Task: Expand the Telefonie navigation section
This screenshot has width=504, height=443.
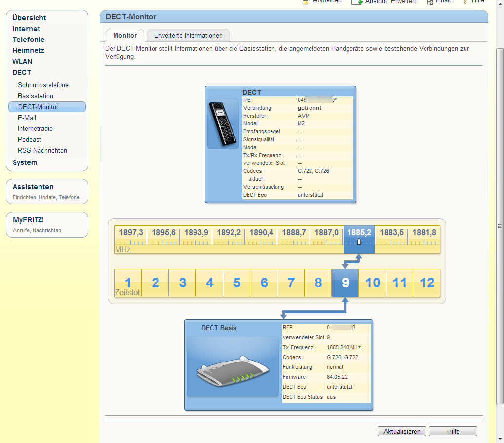Action: pos(29,40)
